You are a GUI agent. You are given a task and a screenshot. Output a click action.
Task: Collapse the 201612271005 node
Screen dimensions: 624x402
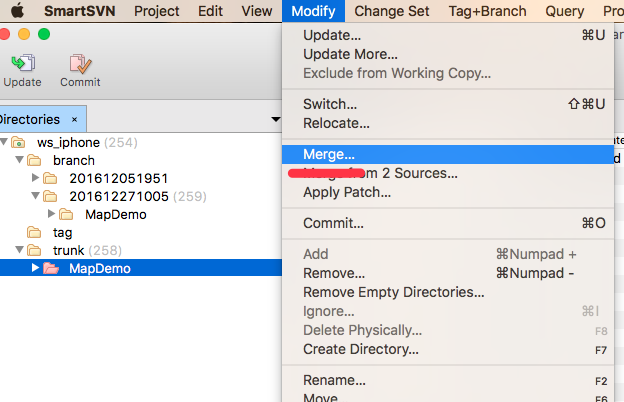pyautogui.click(x=35, y=195)
